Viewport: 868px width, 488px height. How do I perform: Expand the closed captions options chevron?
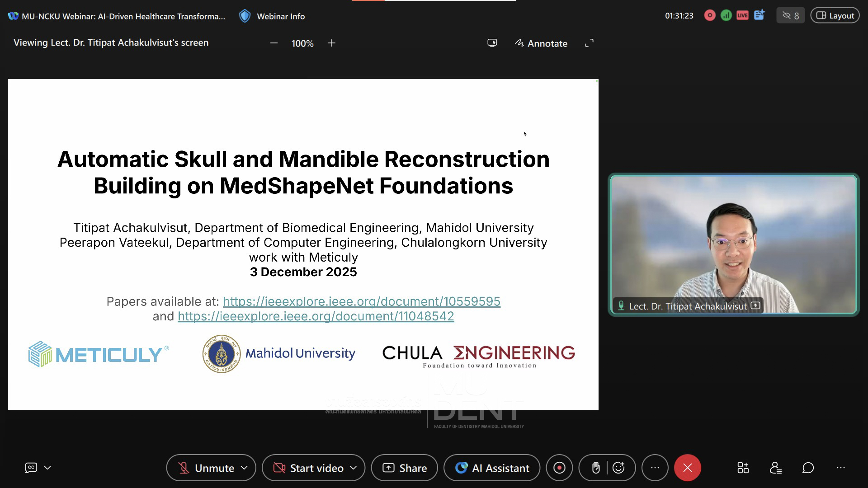(47, 468)
